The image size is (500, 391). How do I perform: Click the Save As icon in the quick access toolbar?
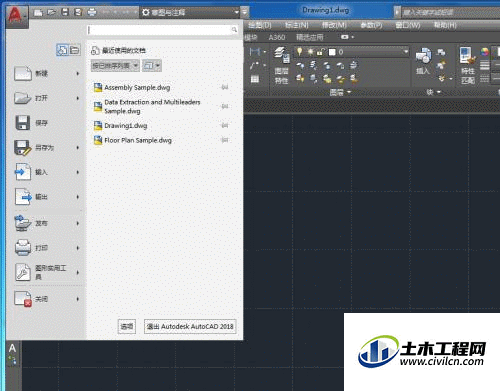pyautogui.click(x=78, y=12)
